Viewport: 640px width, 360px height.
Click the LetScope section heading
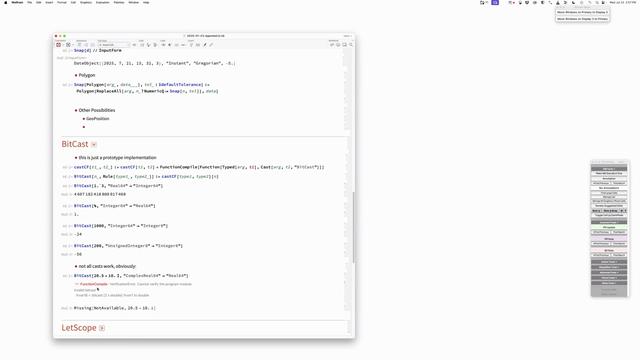click(79, 328)
